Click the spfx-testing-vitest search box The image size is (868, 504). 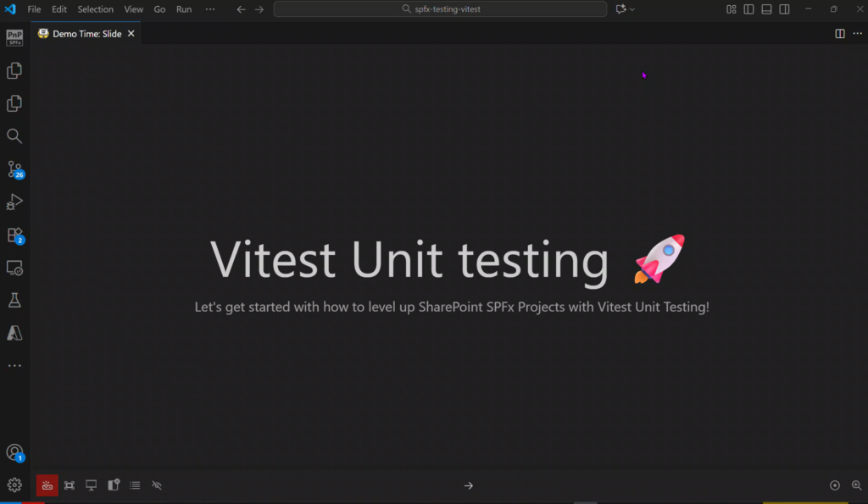coord(440,9)
